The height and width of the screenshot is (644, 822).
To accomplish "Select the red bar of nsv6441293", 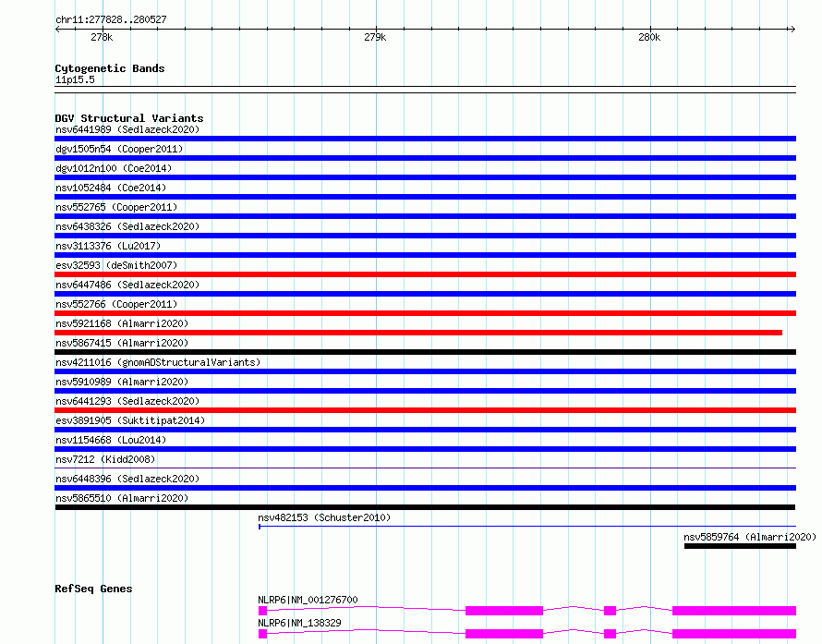I will tap(425, 410).
